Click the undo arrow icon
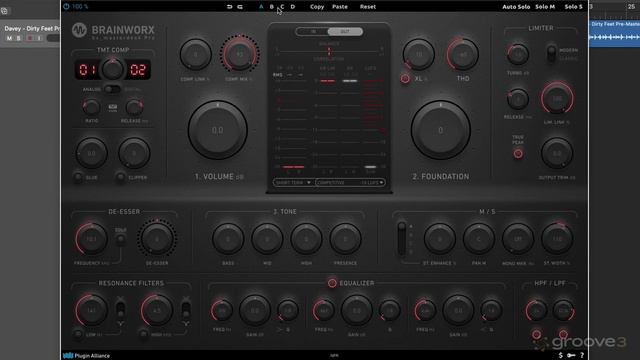This screenshot has width=640, height=360. point(229,7)
